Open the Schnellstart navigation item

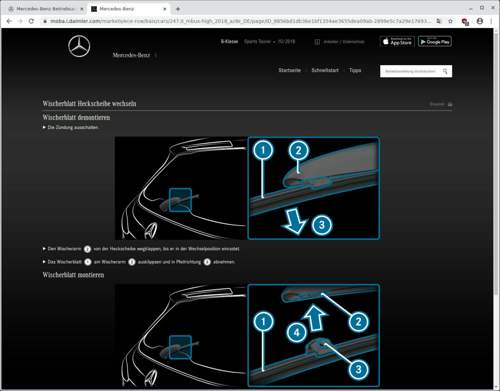click(325, 70)
